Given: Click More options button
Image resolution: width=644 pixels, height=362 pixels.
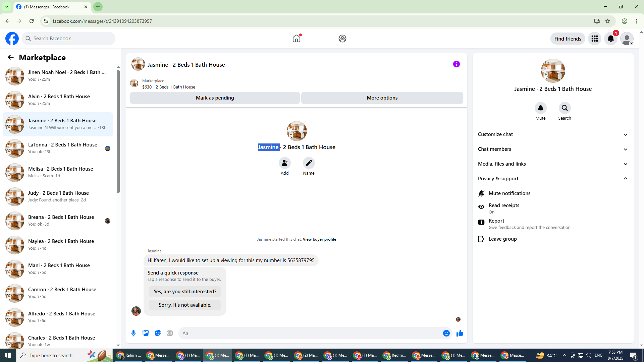Looking at the screenshot, I should [382, 98].
